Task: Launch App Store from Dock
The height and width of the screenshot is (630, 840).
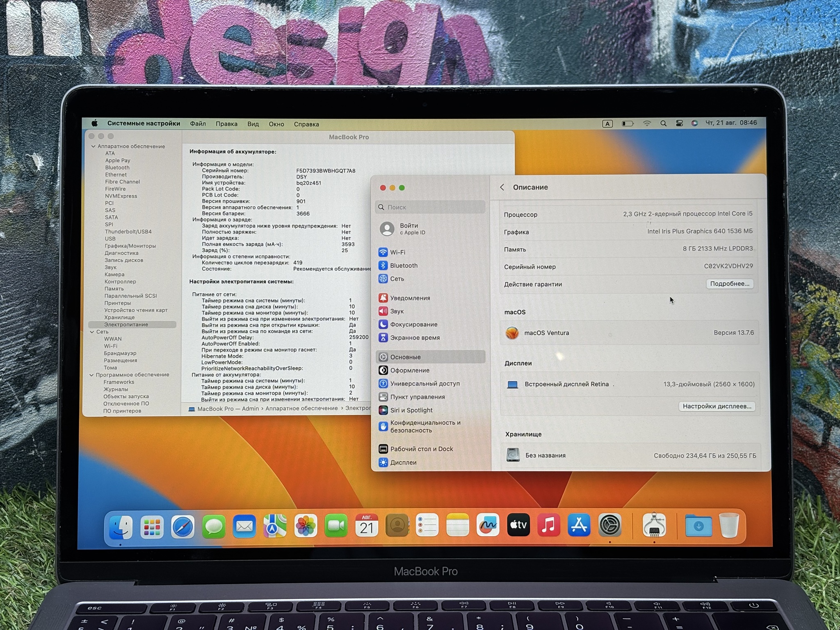Action: coord(579,525)
